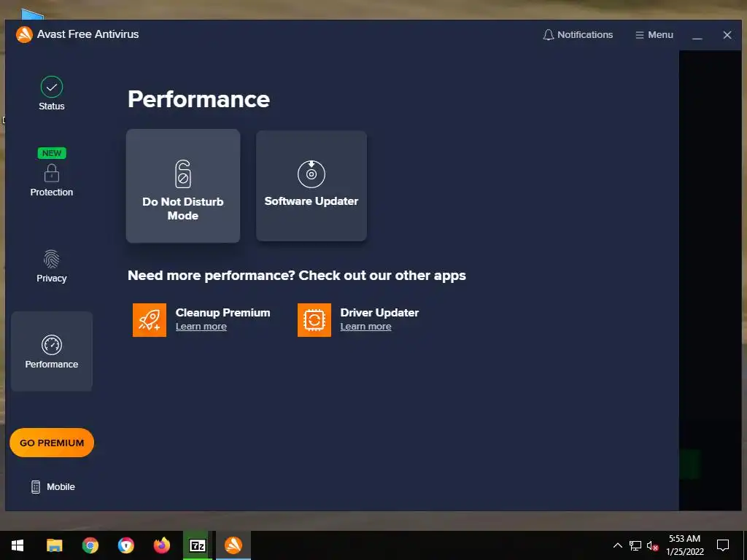The image size is (747, 560).
Task: Open the Windows Start menu
Action: click(x=18, y=545)
